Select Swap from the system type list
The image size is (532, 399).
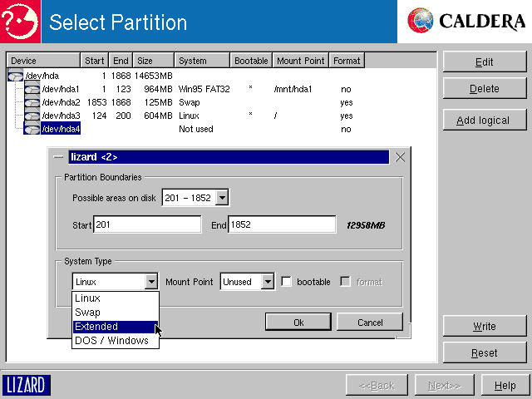[x=88, y=313]
